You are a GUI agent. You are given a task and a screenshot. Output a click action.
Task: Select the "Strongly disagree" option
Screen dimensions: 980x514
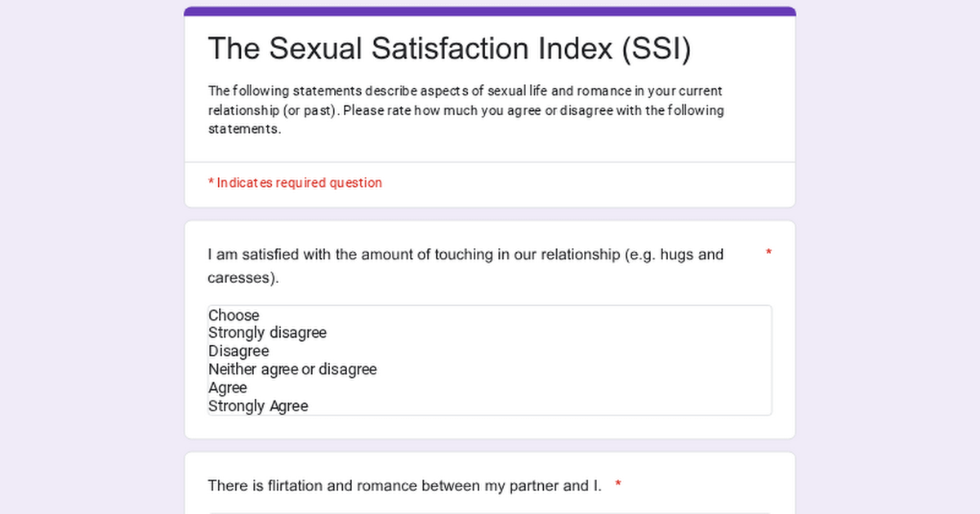click(x=267, y=333)
